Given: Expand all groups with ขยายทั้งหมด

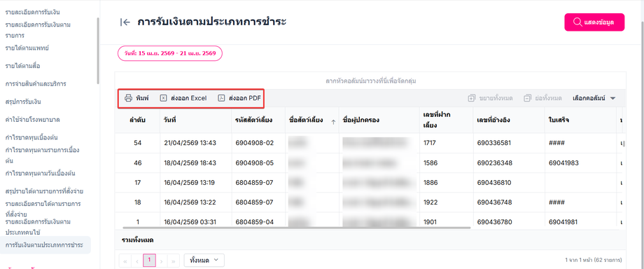Looking at the screenshot, I should 491,98.
